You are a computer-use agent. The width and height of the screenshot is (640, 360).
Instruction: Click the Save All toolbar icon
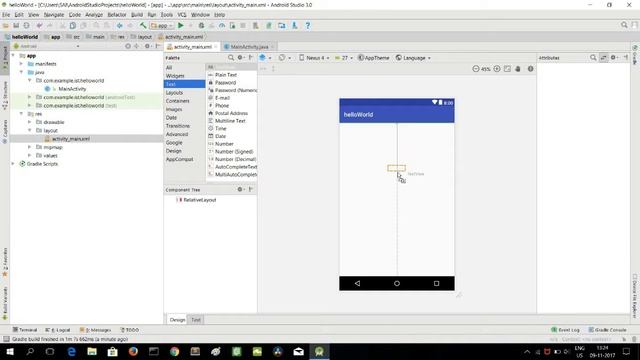click(16, 25)
